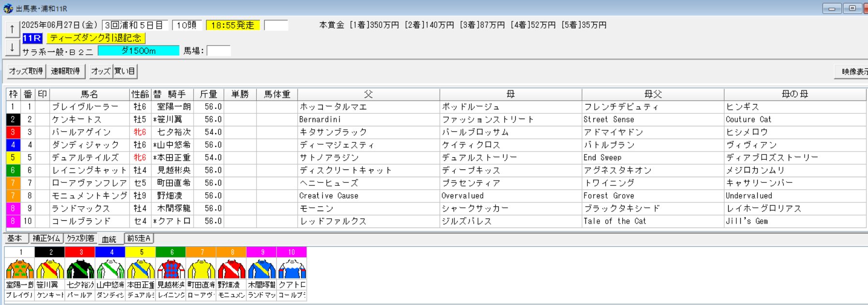Select the 血統 tab

click(109, 239)
